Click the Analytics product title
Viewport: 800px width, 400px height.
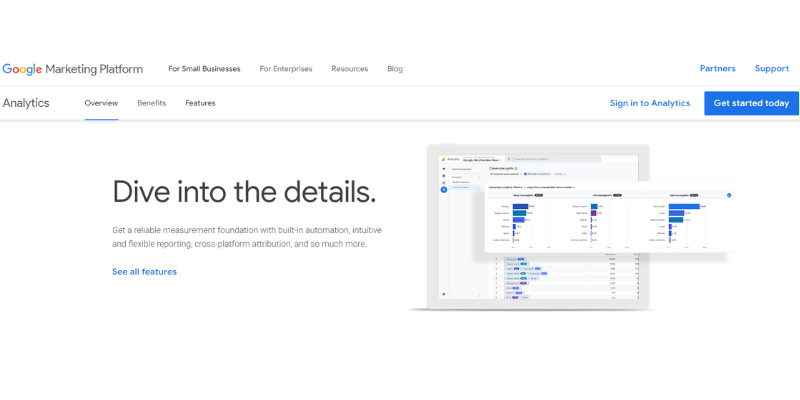26,103
